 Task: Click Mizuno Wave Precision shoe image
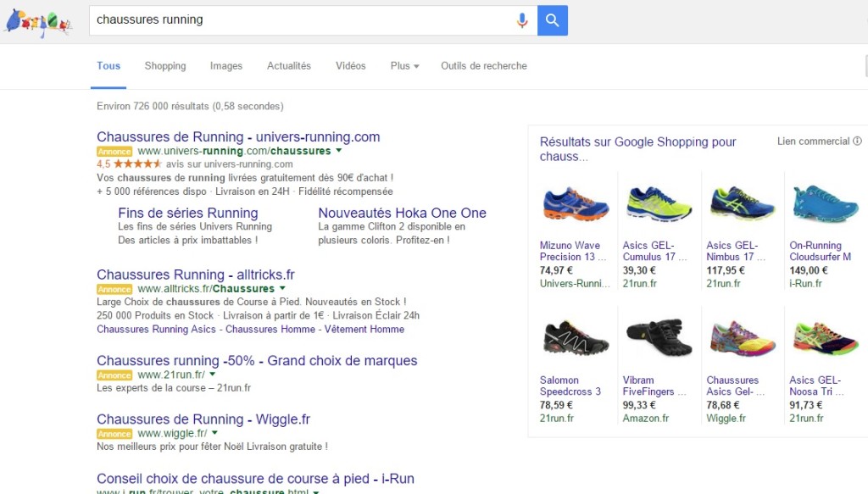(x=576, y=204)
